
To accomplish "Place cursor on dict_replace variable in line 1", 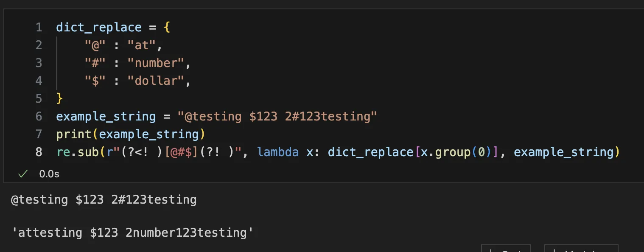I will 98,28.
